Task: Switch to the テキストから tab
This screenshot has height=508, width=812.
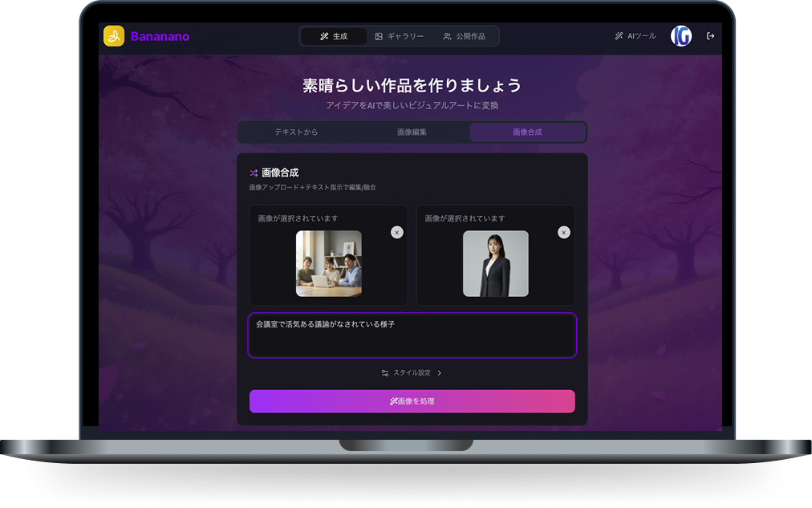Action: (x=297, y=132)
